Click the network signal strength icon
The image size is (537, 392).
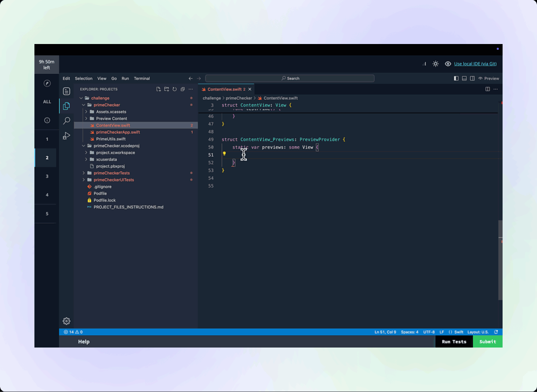point(425,64)
